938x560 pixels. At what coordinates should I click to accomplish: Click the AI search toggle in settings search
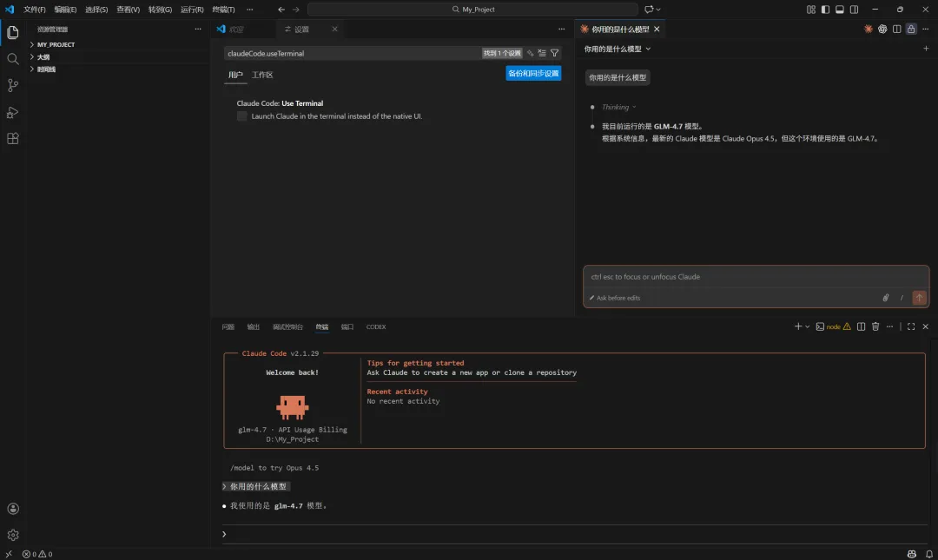point(530,53)
